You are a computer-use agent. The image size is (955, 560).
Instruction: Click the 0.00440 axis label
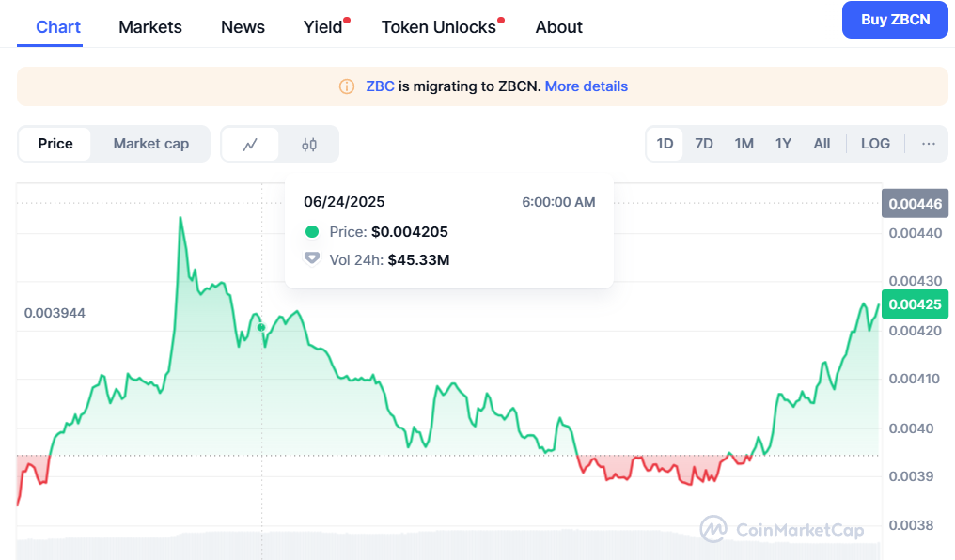coord(915,232)
